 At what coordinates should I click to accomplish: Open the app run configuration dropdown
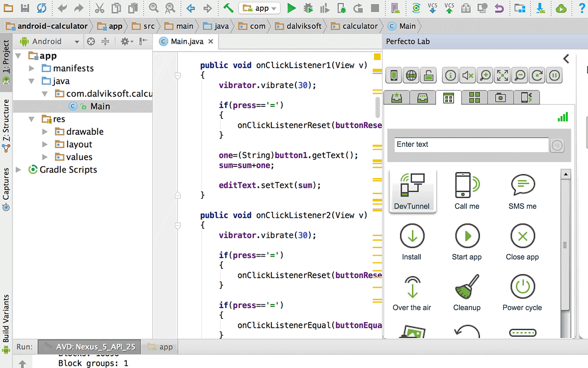[260, 8]
